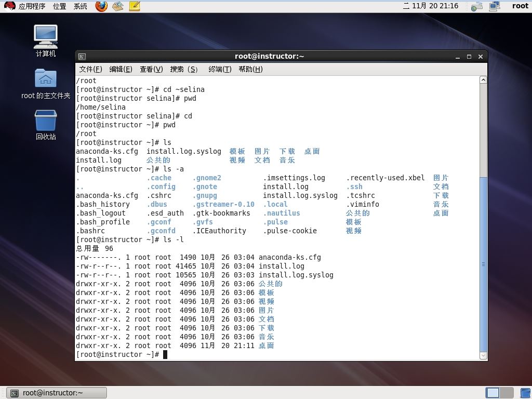Open the 系统 system menu
This screenshot has height=399, width=532.
pyautogui.click(x=81, y=6)
